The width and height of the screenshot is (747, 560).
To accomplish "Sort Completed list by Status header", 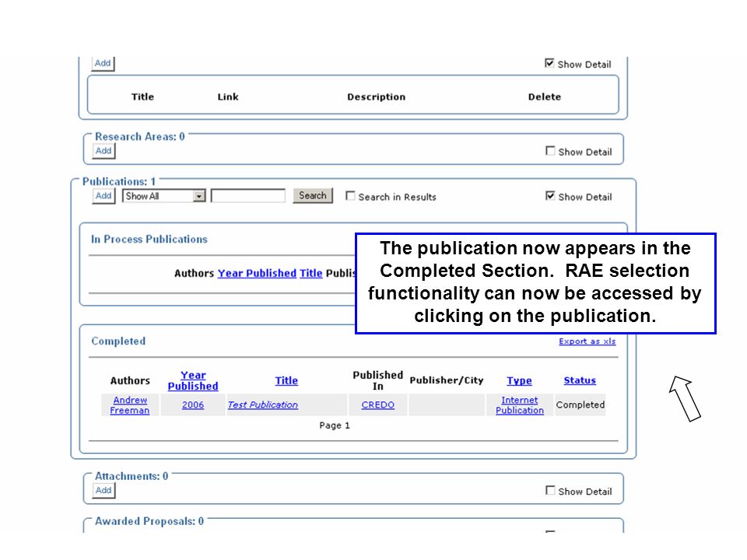I will [580, 380].
